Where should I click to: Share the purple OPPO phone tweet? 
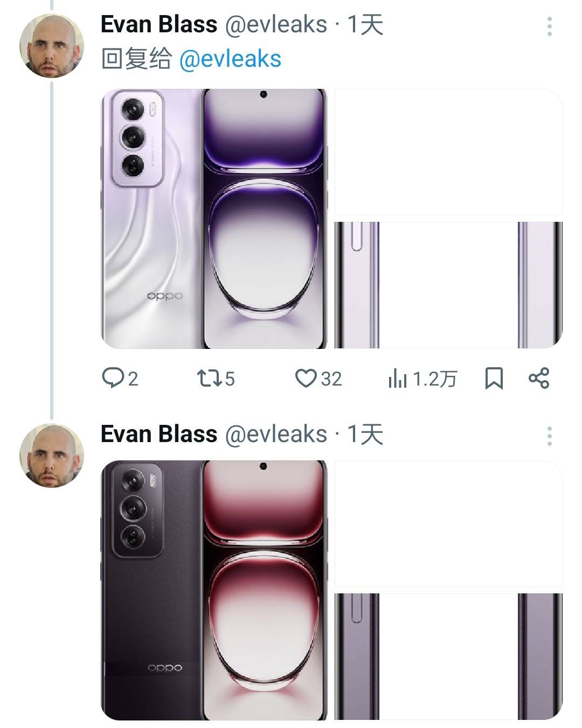click(x=539, y=378)
